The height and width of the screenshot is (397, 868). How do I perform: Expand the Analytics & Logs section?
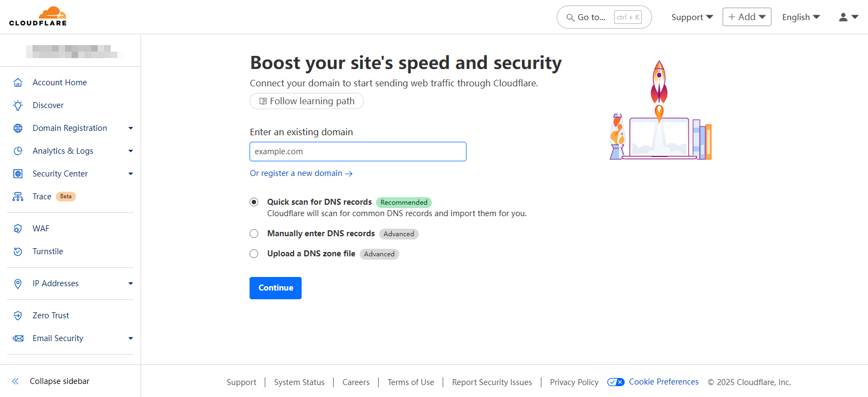(x=130, y=151)
